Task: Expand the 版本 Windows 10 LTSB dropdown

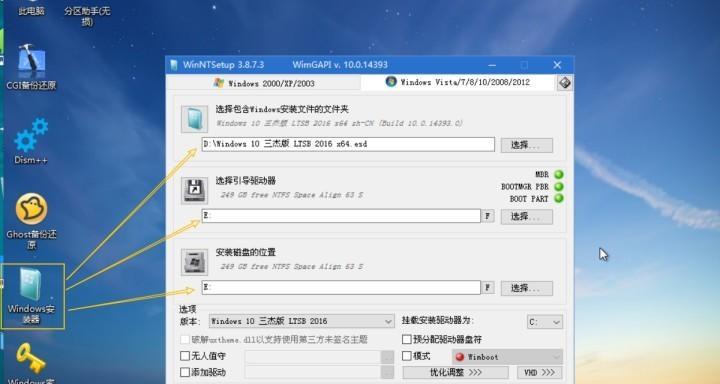Action: (x=302, y=321)
